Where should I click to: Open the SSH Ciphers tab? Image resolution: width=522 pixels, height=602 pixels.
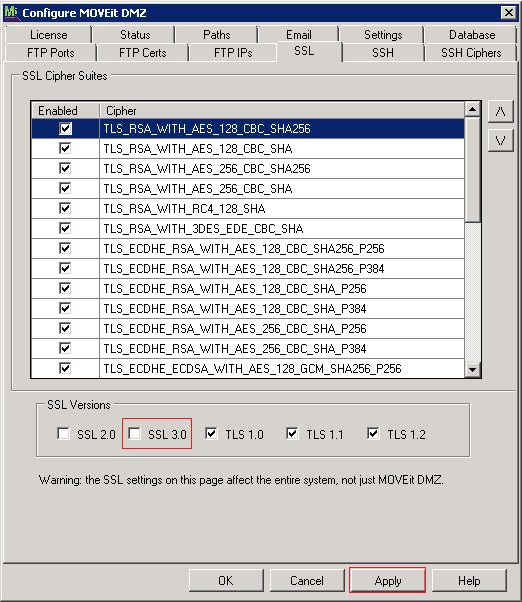pyautogui.click(x=471, y=53)
